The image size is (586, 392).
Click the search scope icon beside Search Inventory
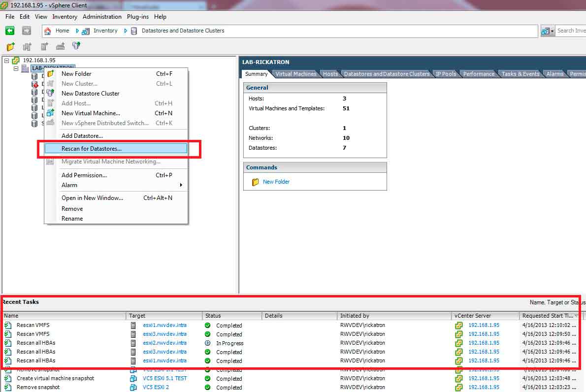coord(546,31)
